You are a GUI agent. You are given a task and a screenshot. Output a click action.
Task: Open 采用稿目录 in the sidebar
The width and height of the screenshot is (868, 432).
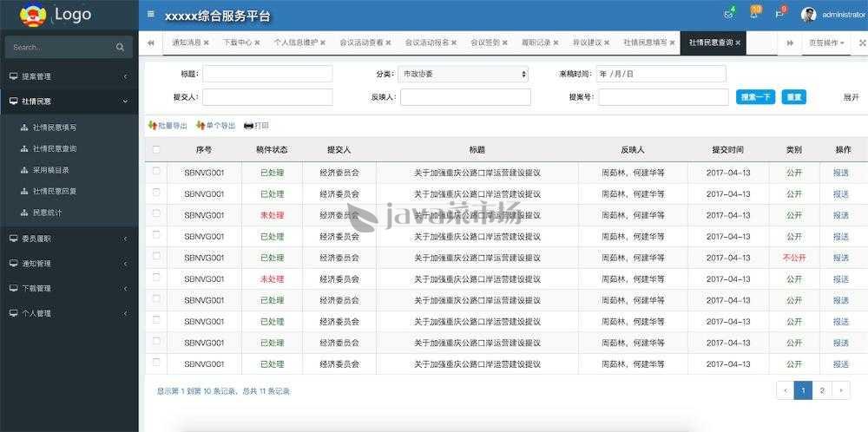coord(50,170)
